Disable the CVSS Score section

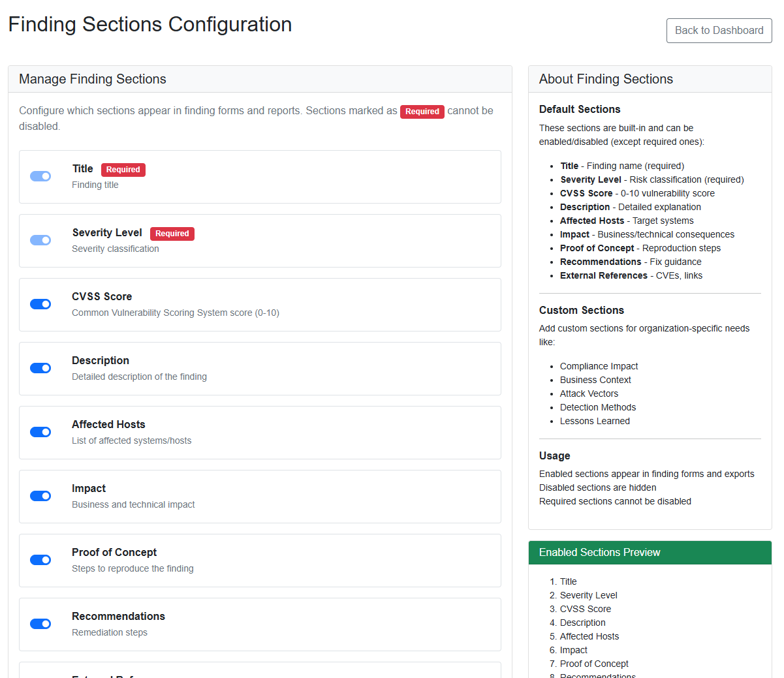(x=40, y=304)
